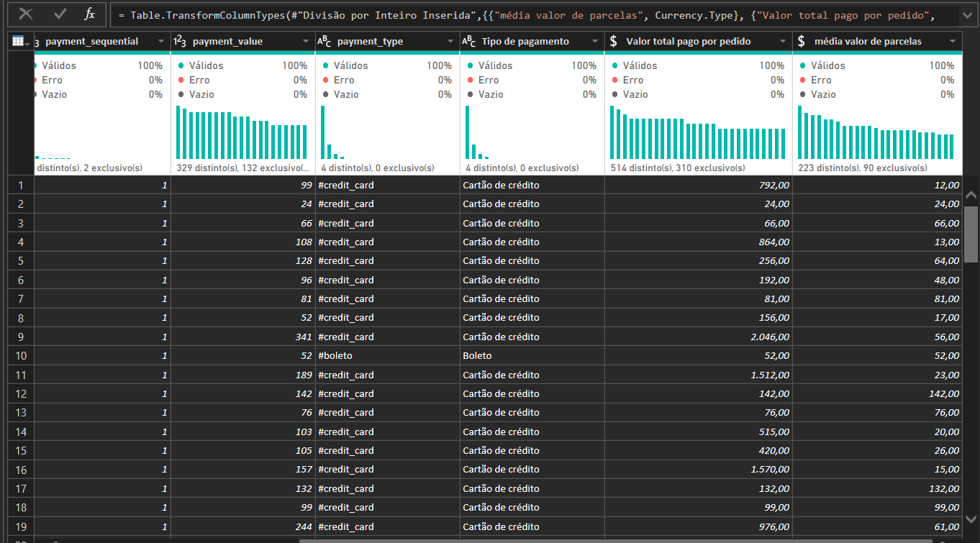Viewport: 980px width, 543px height.
Task: Click the 1.570,00 total value cell
Action: (698, 470)
